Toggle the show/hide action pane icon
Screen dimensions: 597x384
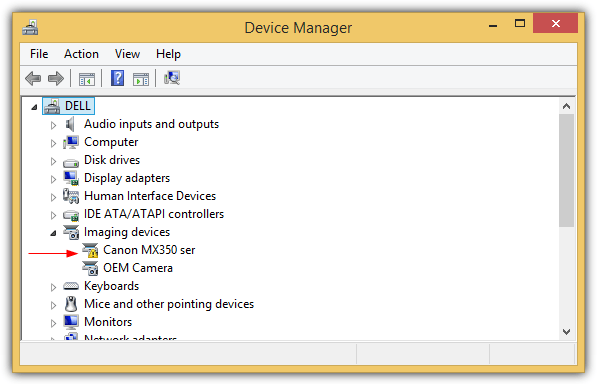[x=141, y=79]
